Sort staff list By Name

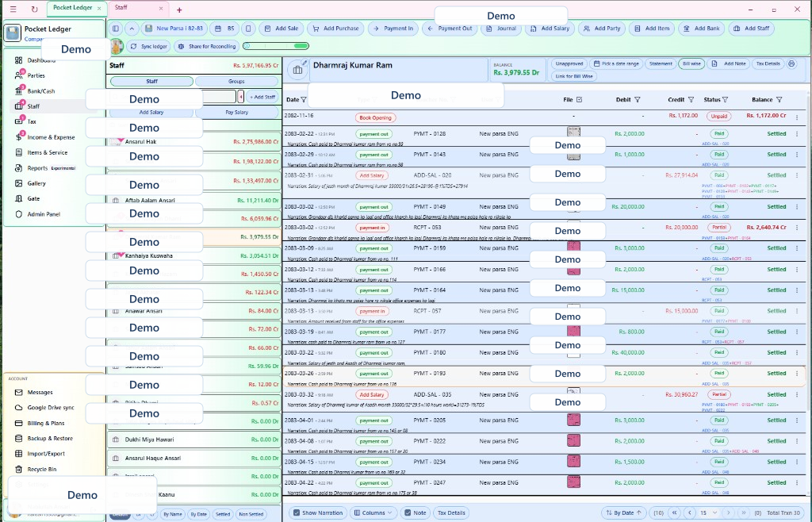(172, 514)
